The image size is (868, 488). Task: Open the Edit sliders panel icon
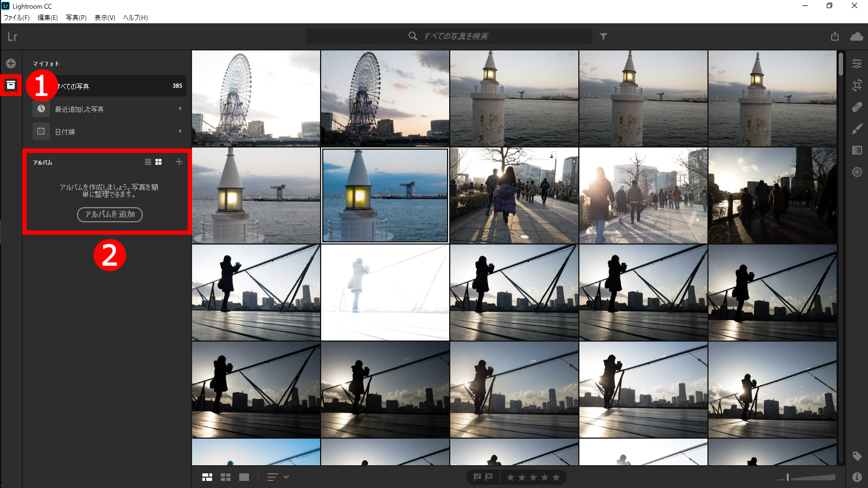point(857,63)
